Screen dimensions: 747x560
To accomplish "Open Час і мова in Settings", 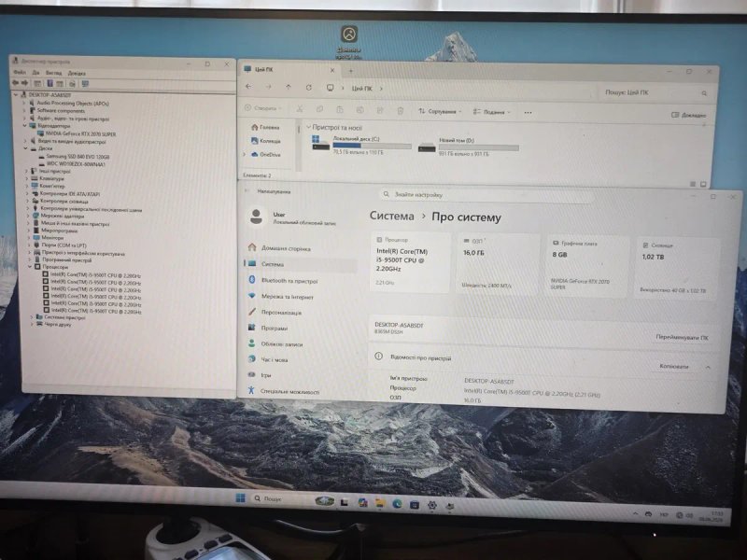I will (x=268, y=359).
